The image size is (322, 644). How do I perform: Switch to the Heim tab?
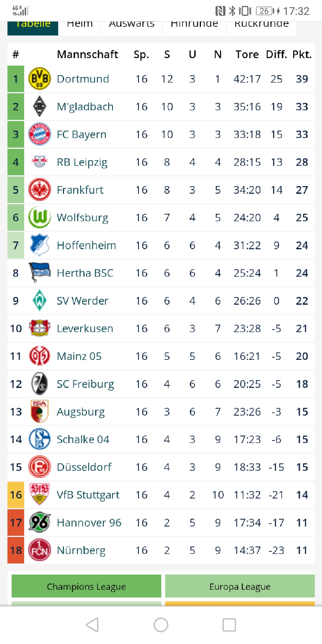coord(80,25)
